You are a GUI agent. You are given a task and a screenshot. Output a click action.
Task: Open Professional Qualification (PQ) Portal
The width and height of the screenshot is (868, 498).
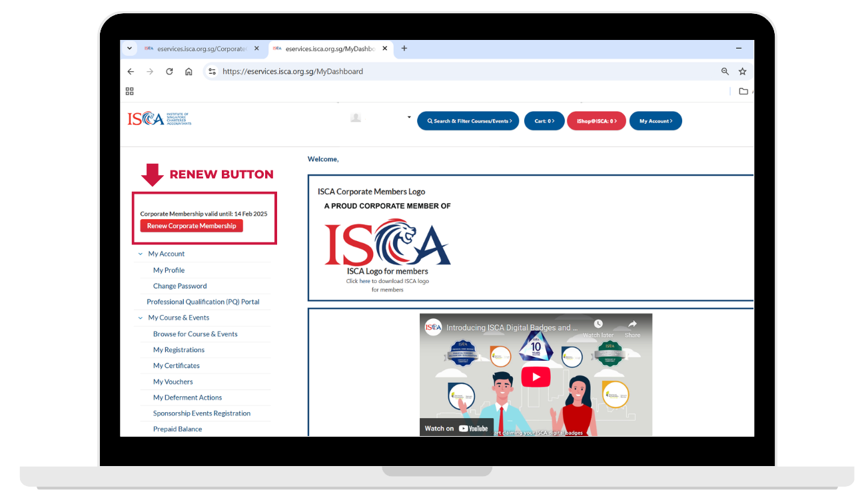[x=203, y=302]
